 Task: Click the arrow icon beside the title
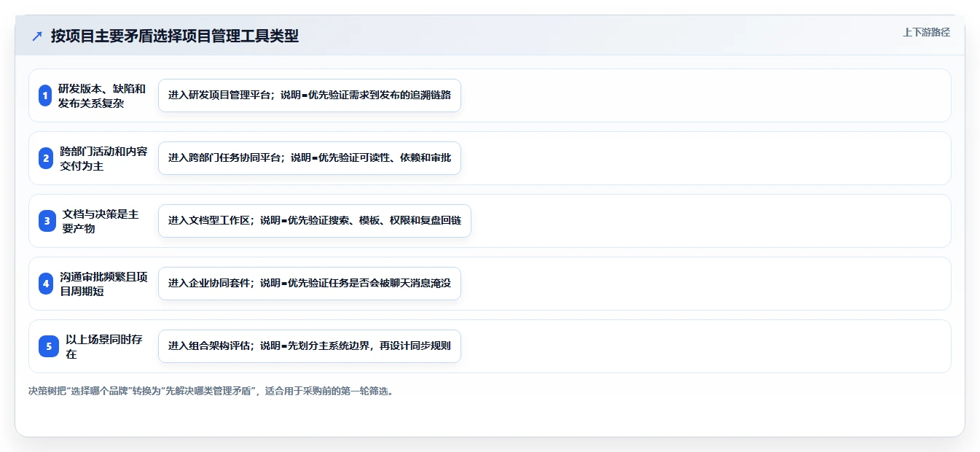click(x=37, y=36)
